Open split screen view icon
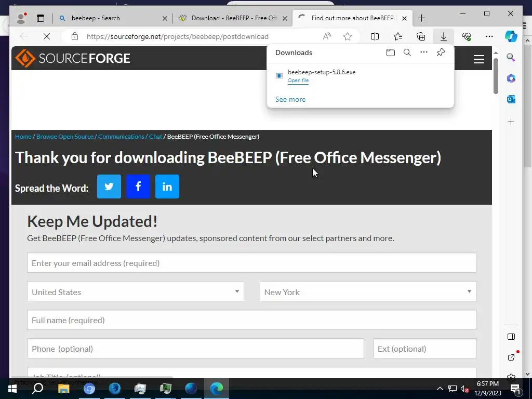 coord(375,36)
